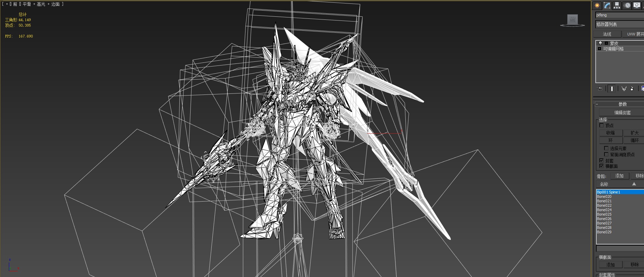Open the Hierarchy command panel tab
The image size is (644, 277).
pos(617,5)
